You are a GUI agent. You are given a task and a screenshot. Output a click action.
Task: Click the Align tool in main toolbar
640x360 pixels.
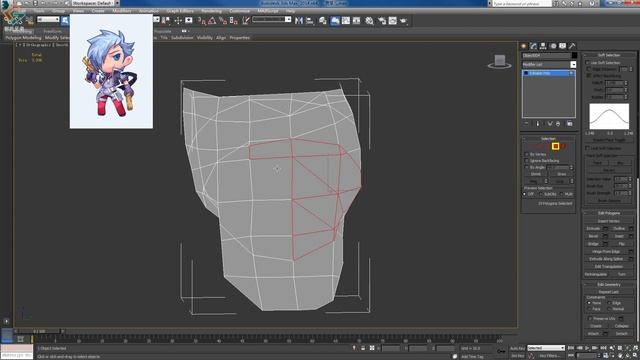310,20
